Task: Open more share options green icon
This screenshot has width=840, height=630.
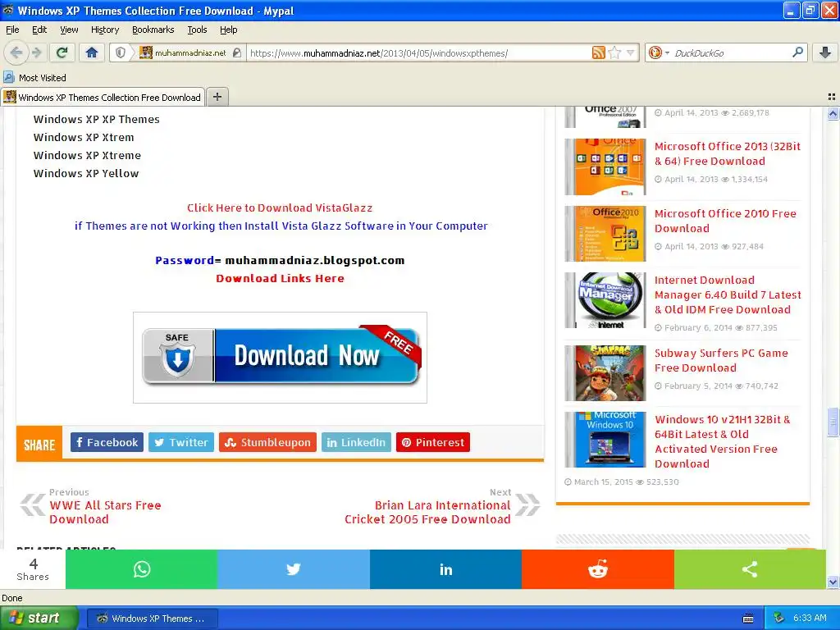Action: pos(750,569)
